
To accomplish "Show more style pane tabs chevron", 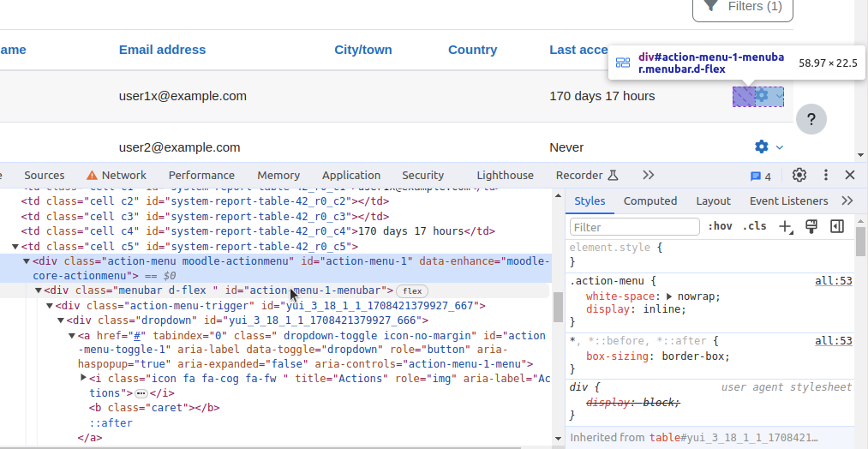I will tap(847, 201).
